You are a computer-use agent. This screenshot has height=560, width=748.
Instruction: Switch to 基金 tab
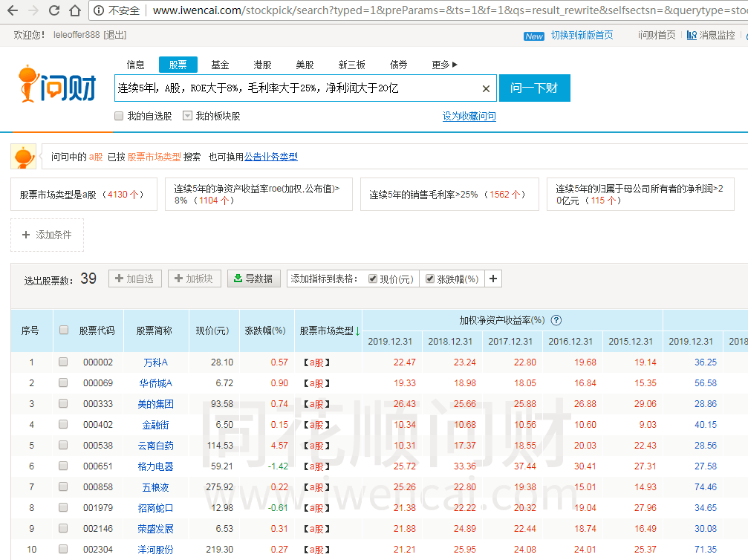pyautogui.click(x=220, y=65)
